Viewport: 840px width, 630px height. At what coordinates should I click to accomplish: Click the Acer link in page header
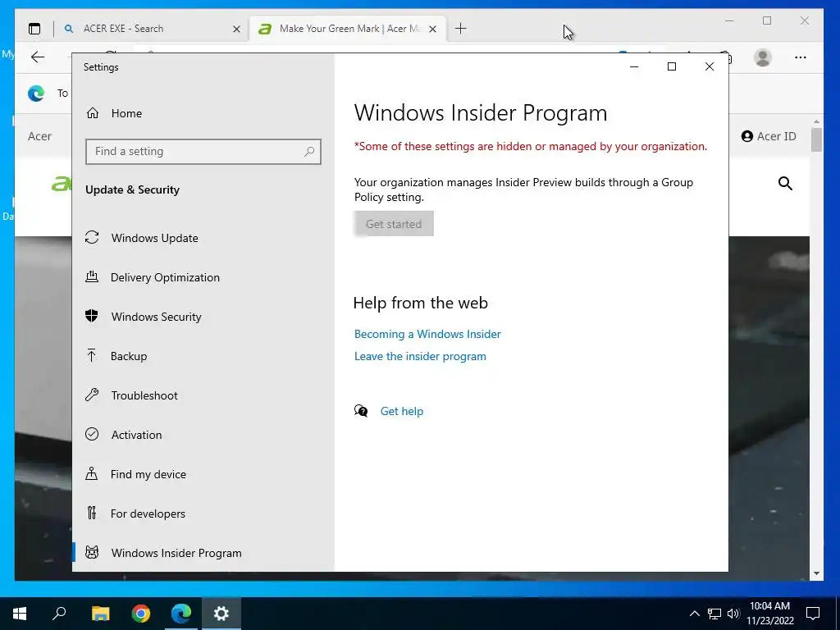39,137
